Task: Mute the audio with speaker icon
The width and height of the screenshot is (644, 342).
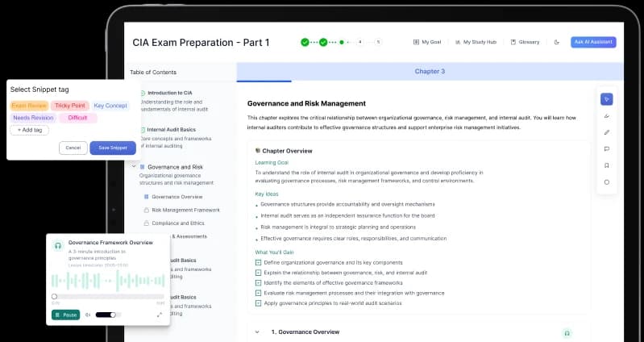Action: pos(88,315)
